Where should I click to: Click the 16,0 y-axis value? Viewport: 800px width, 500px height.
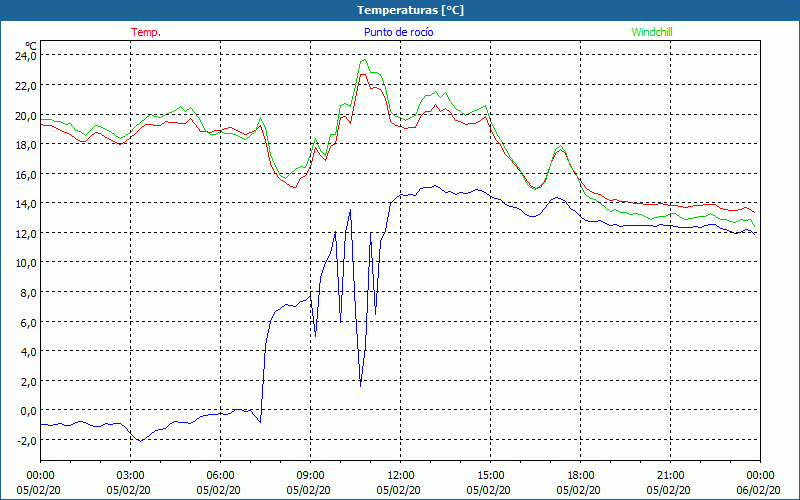(26, 174)
